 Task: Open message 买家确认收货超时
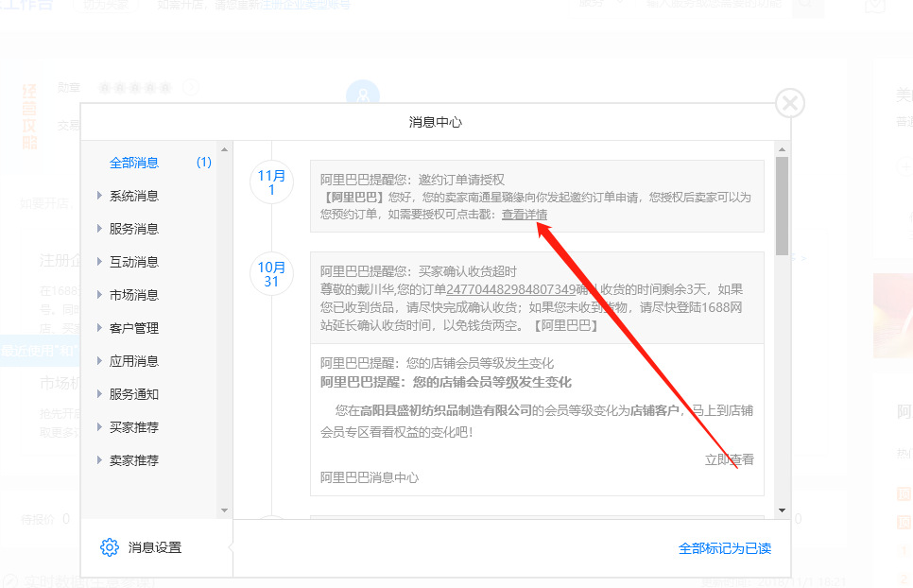point(537,298)
